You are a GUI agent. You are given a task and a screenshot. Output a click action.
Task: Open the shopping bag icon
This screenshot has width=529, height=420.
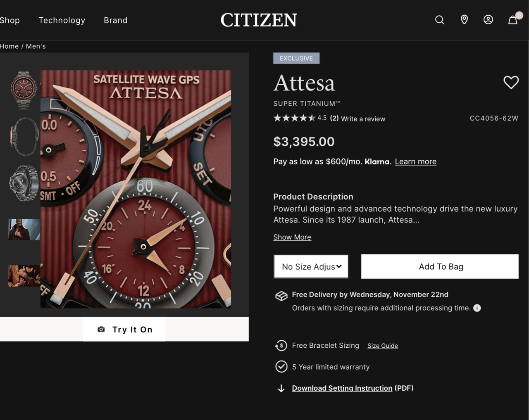coord(513,20)
